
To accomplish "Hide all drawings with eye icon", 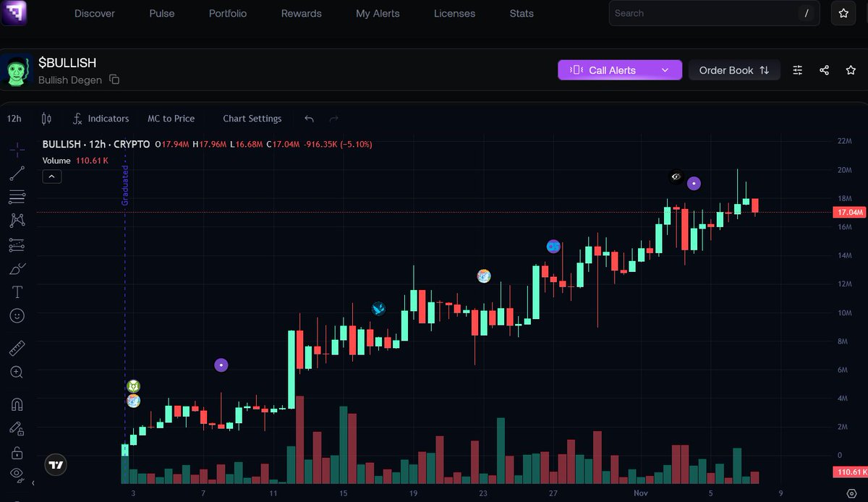I will 17,475.
